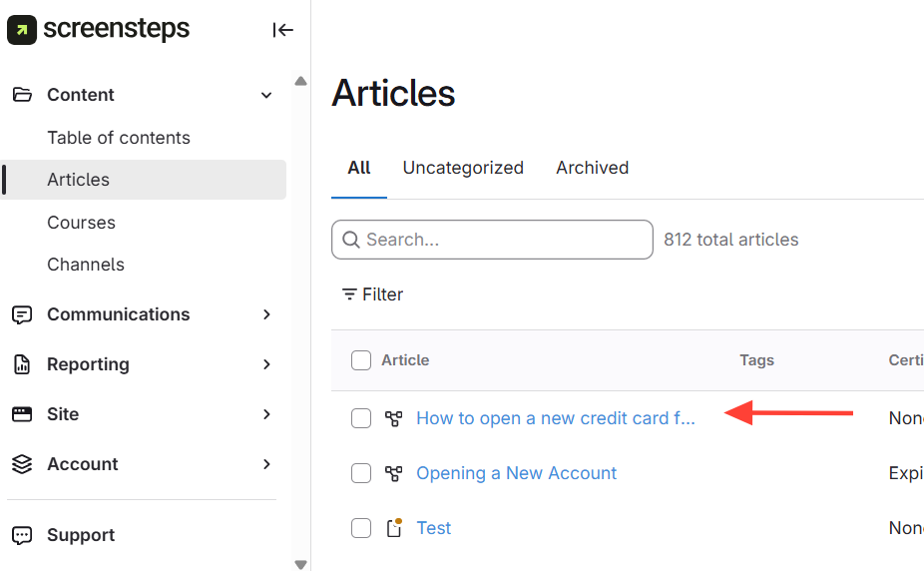Collapse the Content section chevron
924x571 pixels.
[x=266, y=95]
